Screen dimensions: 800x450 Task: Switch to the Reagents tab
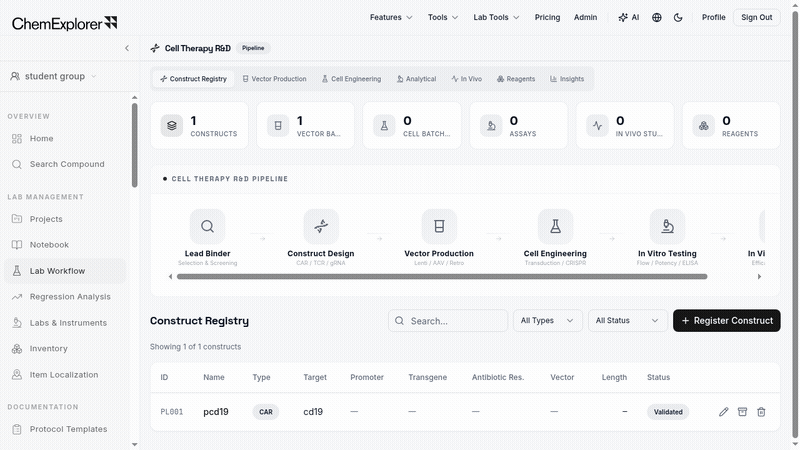coord(516,79)
